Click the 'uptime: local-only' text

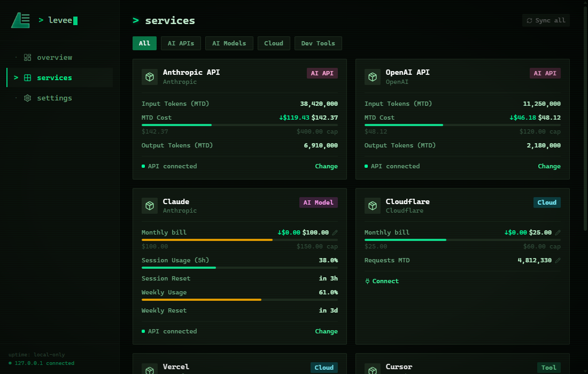tap(37, 355)
